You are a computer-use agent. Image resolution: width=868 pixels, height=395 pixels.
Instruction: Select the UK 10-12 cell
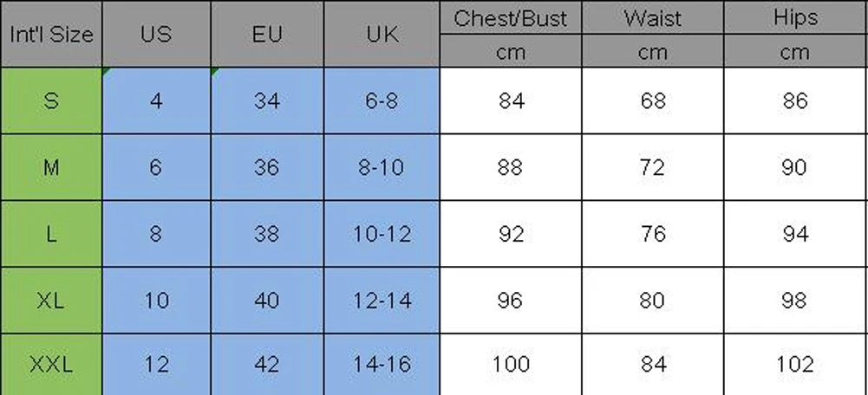[x=382, y=234]
